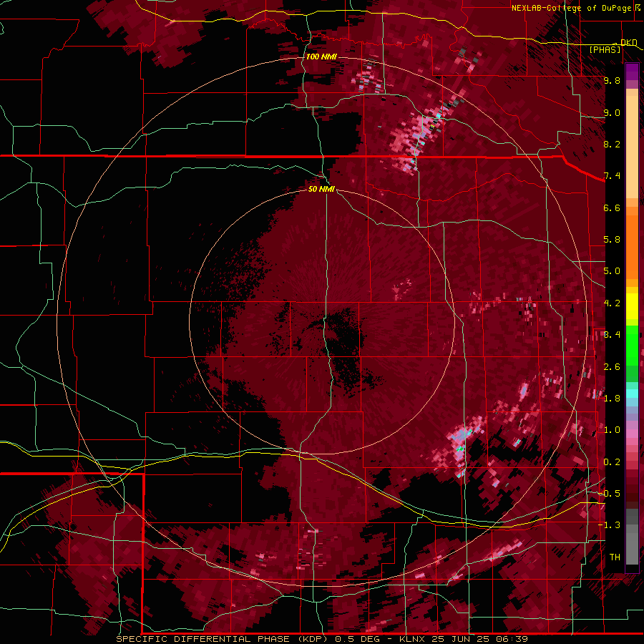The width and height of the screenshot is (644, 644).
Task: Click the TH label on the color scale
Action: click(615, 557)
